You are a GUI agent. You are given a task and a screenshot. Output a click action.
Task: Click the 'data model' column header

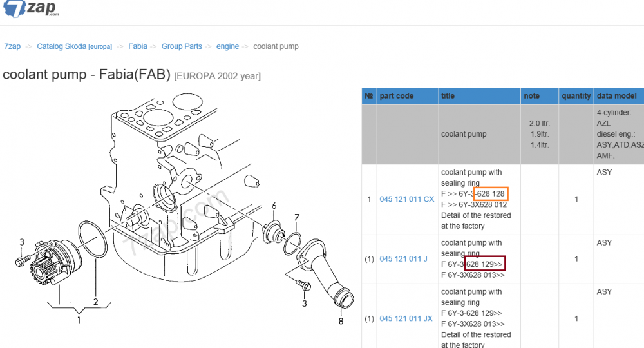coord(618,96)
